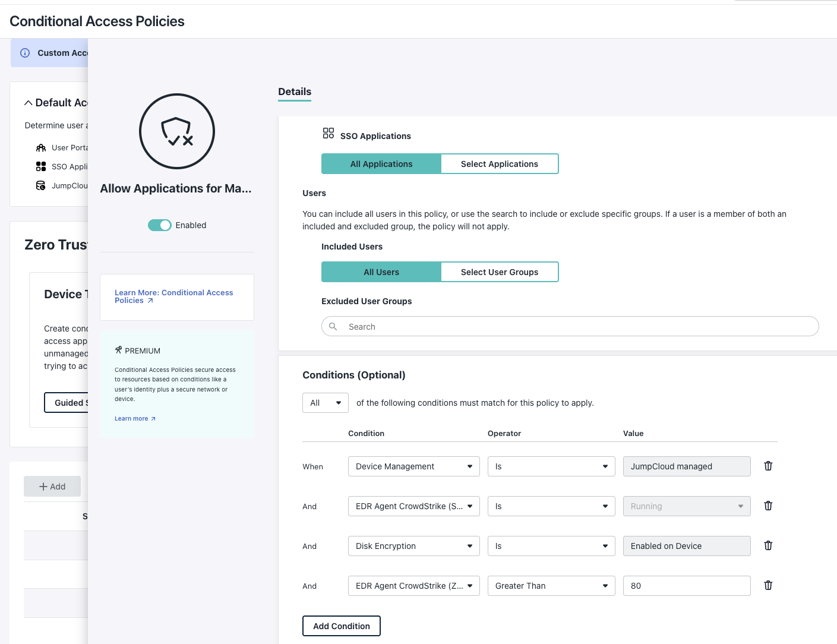Click the search magnifier icon
Viewport: 837px width, 644px height.
click(x=333, y=326)
